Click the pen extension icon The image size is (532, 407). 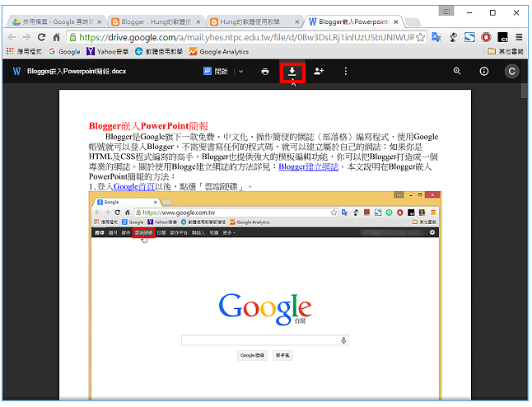tap(453, 37)
